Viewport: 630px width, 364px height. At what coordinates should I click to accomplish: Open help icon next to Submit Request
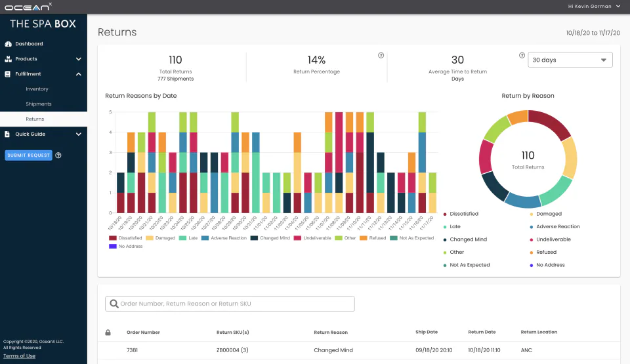click(58, 155)
